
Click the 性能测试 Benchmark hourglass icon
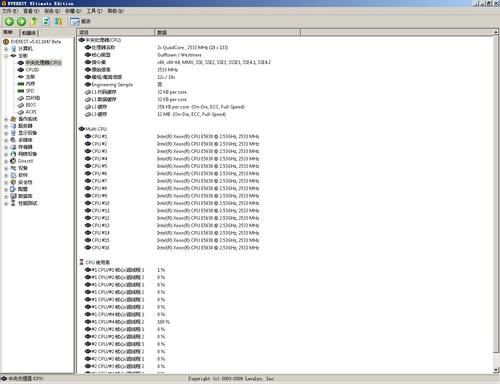point(13,203)
